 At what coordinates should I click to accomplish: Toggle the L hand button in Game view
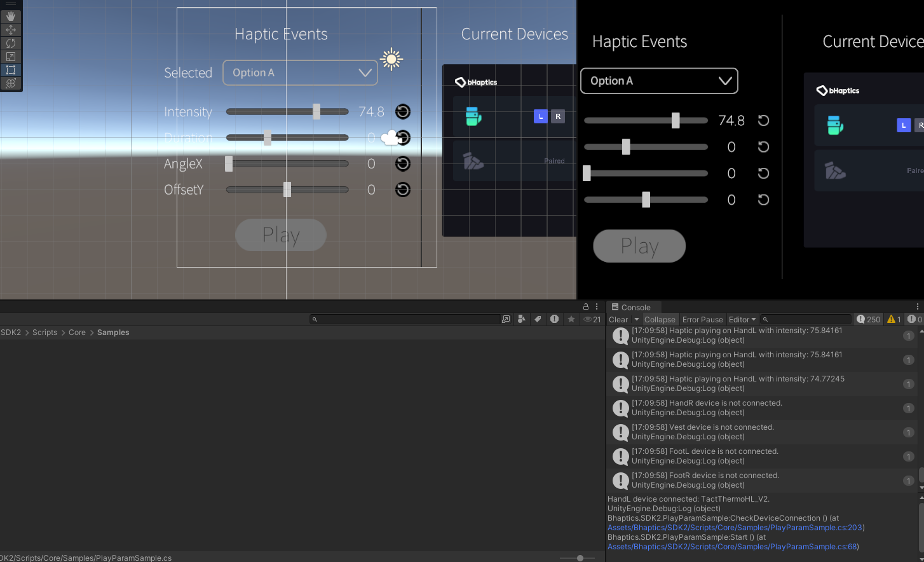coord(904,125)
